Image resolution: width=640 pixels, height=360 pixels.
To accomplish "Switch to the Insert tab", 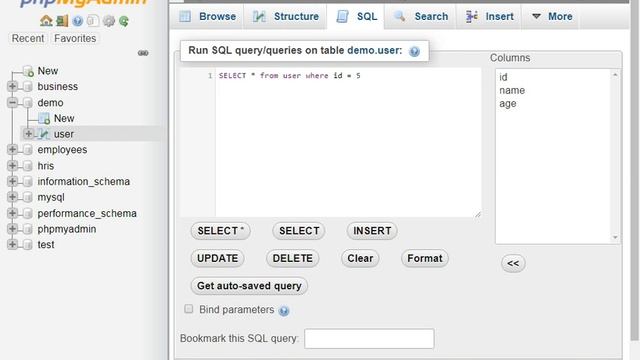I will (x=490, y=16).
